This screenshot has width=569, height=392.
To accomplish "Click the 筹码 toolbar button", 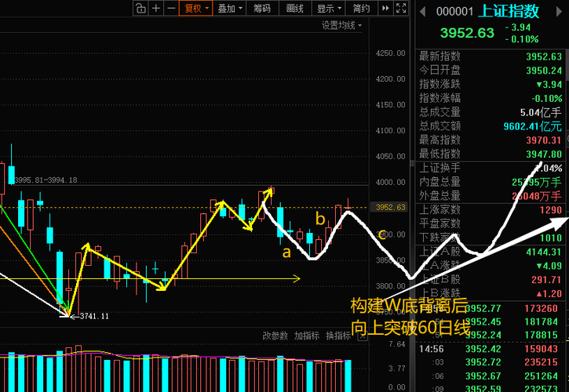I will pyautogui.click(x=262, y=9).
